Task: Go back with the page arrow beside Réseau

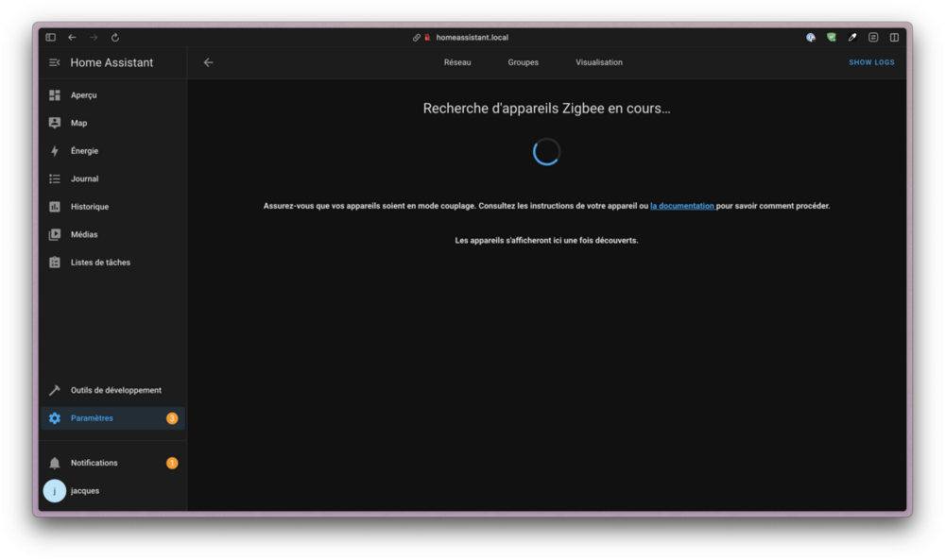Action: 209,62
